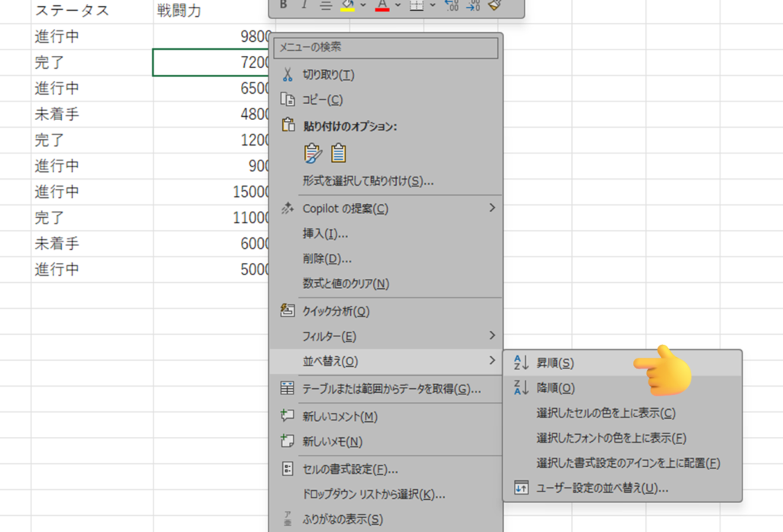This screenshot has width=783, height=532.
Task: Choose コピー (Copy) from context menu
Action: 322,99
